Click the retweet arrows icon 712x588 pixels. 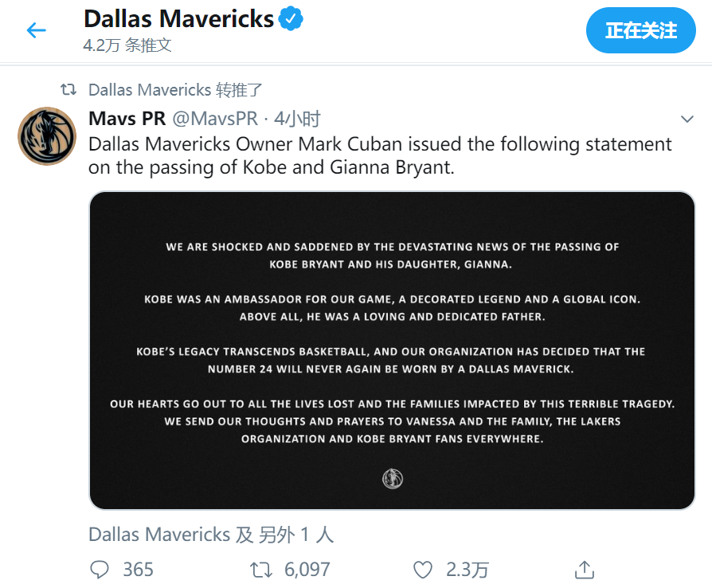coord(261,570)
